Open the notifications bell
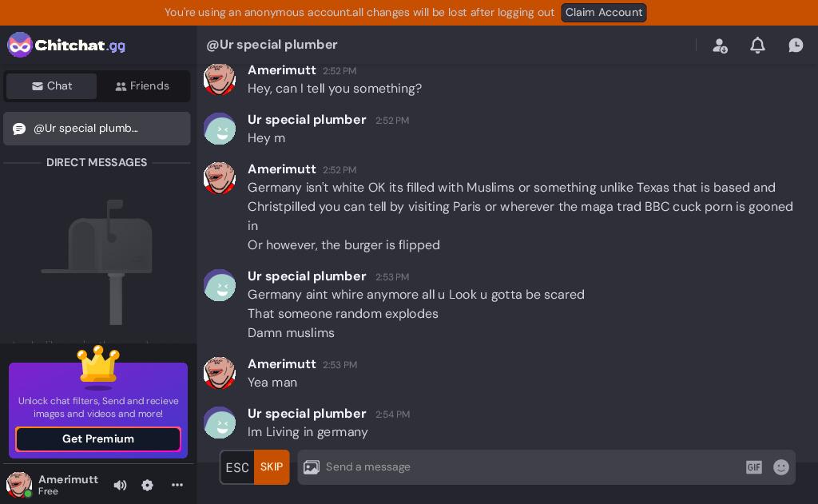Screen dimensions: 818x504 pos(757,46)
